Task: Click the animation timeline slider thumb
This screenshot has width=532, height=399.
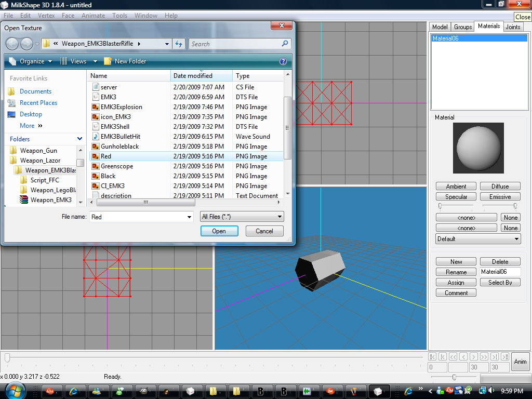Action: pyautogui.click(x=7, y=357)
